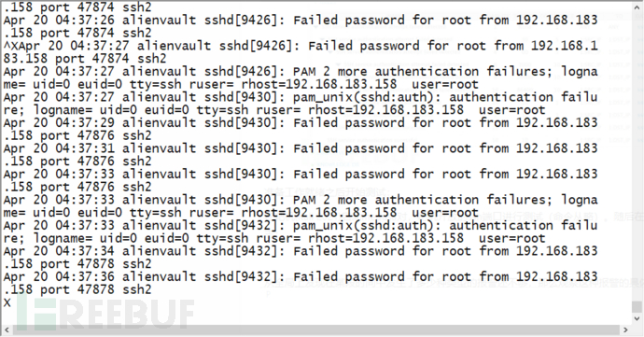Click the top line 'port 47874 ssh2' text
This screenshot has width=644, height=337.
click(x=95, y=7)
